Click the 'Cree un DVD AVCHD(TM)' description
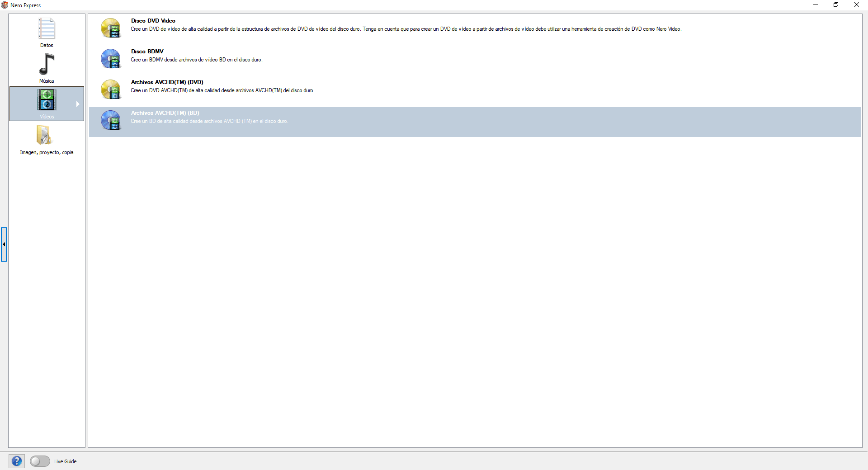 [x=222, y=90]
